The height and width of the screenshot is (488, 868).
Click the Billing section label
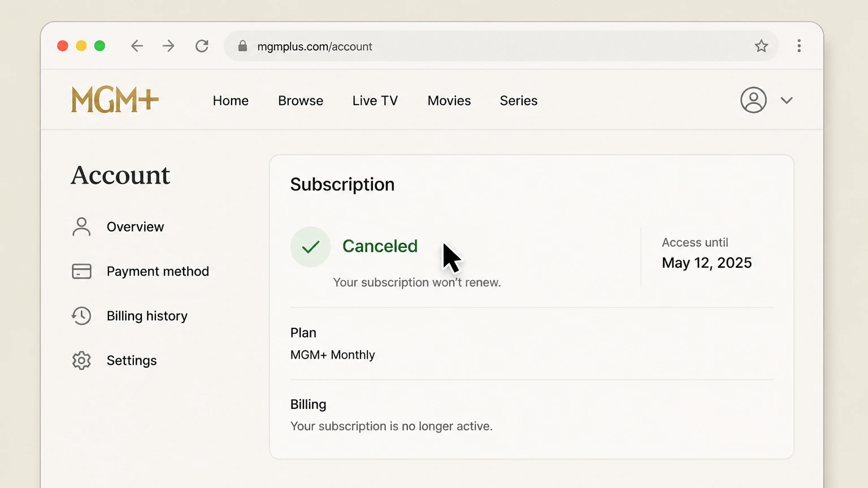point(309,404)
